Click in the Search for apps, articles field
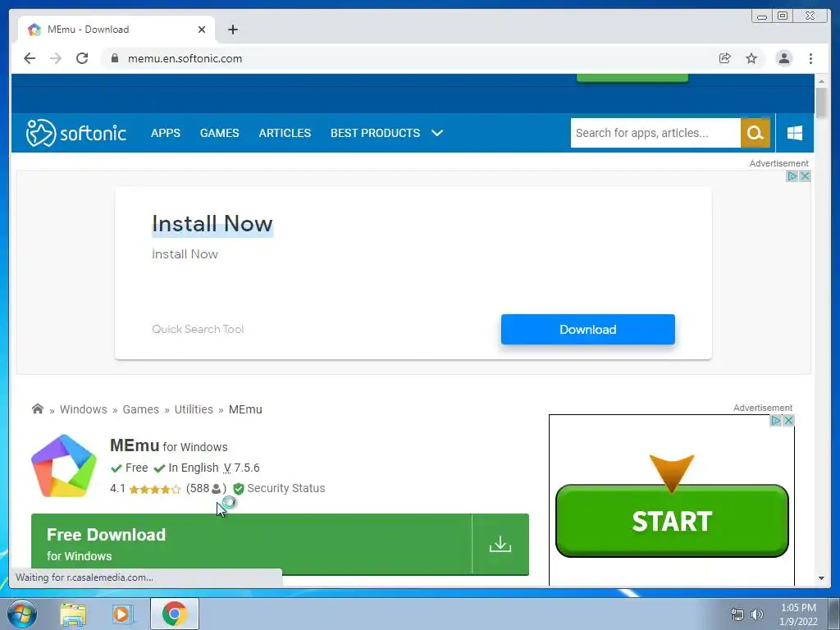The width and height of the screenshot is (840, 630). tap(655, 133)
